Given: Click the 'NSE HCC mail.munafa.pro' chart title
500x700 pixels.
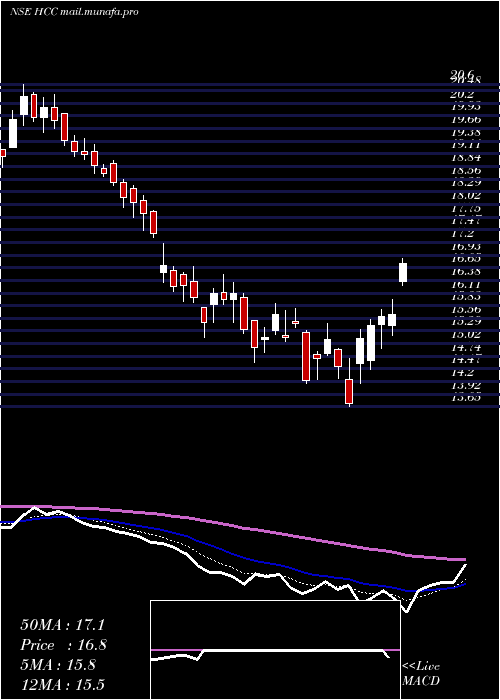Looking at the screenshot, I should [x=74, y=12].
